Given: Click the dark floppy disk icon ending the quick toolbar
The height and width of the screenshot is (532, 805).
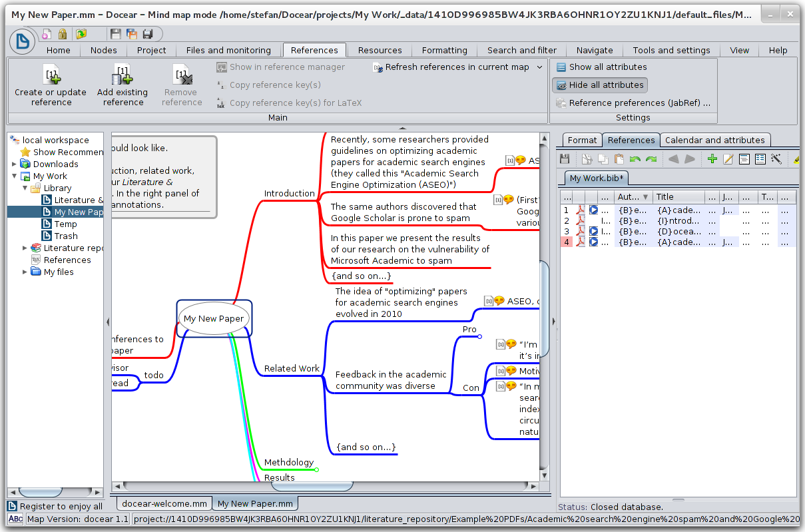Looking at the screenshot, I should pos(148,34).
